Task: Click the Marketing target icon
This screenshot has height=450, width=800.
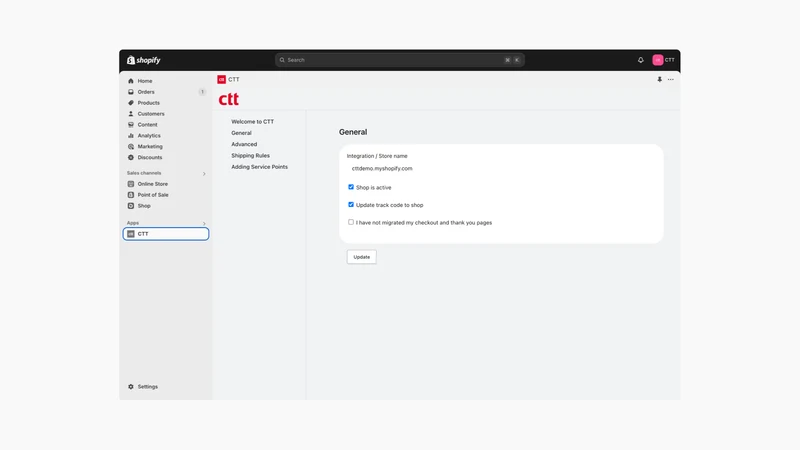Action: (131, 146)
